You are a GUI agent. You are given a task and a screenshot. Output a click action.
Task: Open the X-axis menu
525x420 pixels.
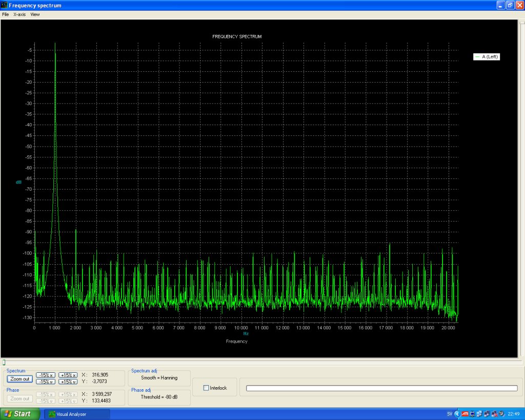coord(19,14)
